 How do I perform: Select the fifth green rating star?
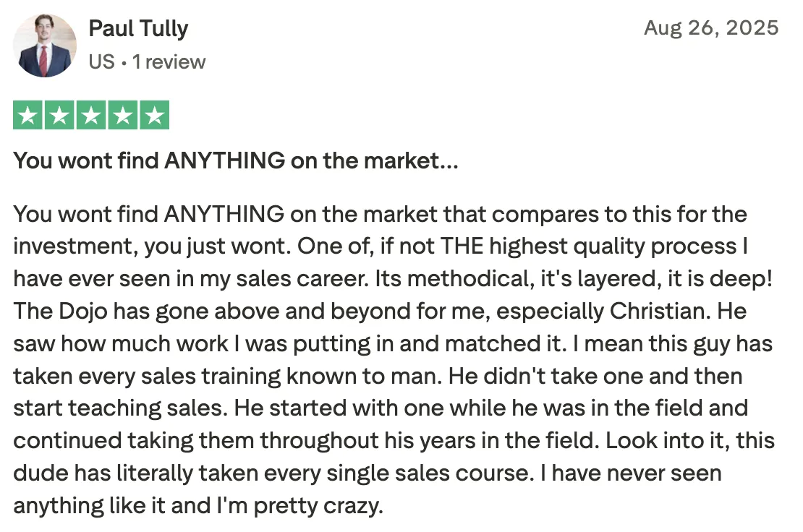(x=155, y=115)
